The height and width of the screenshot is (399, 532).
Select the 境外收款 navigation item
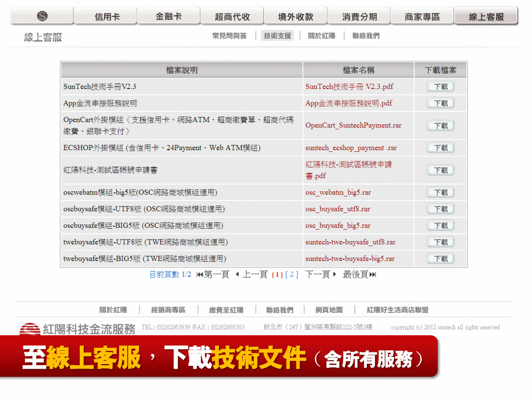coord(296,15)
